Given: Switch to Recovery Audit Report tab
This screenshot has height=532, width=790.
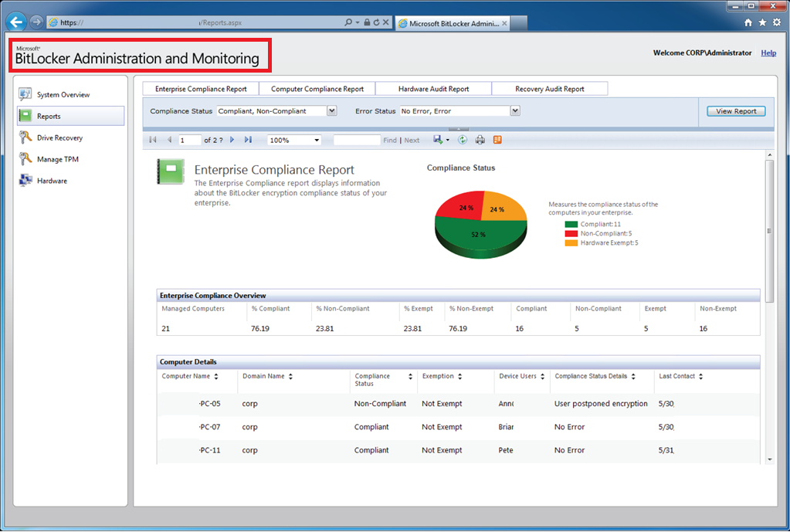Looking at the screenshot, I should coord(550,89).
